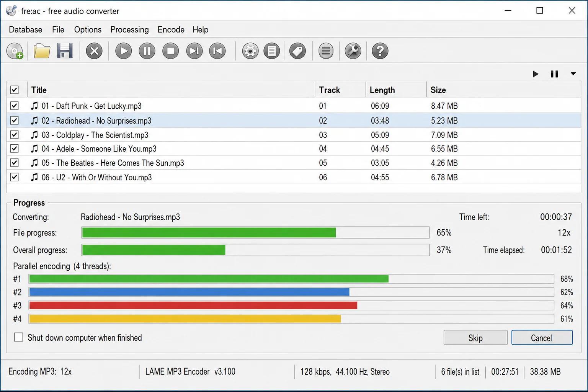Click the '04:45' length cell
Screen dimensions: 588x392
(x=380, y=149)
